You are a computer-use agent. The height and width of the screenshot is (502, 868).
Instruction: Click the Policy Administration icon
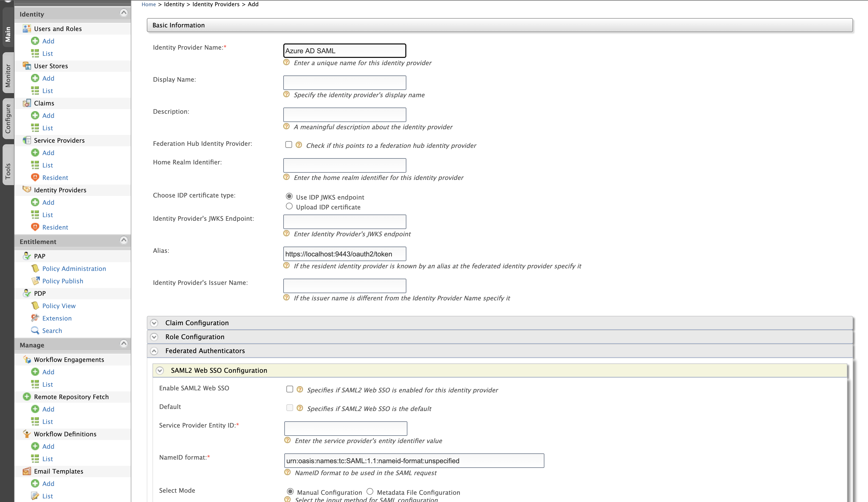(x=35, y=268)
